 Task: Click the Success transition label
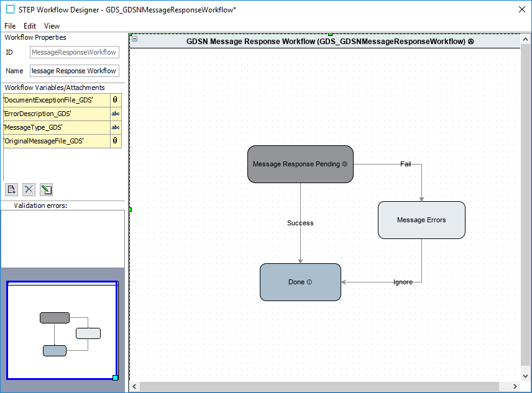coord(300,223)
